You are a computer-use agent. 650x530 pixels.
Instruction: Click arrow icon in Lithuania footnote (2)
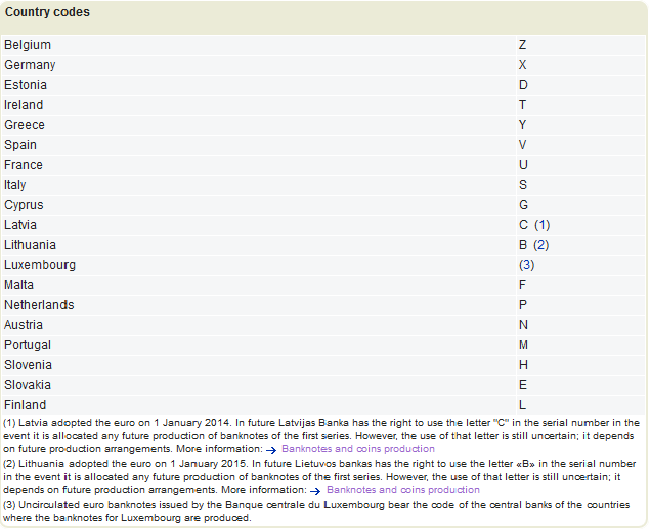[x=315, y=491]
